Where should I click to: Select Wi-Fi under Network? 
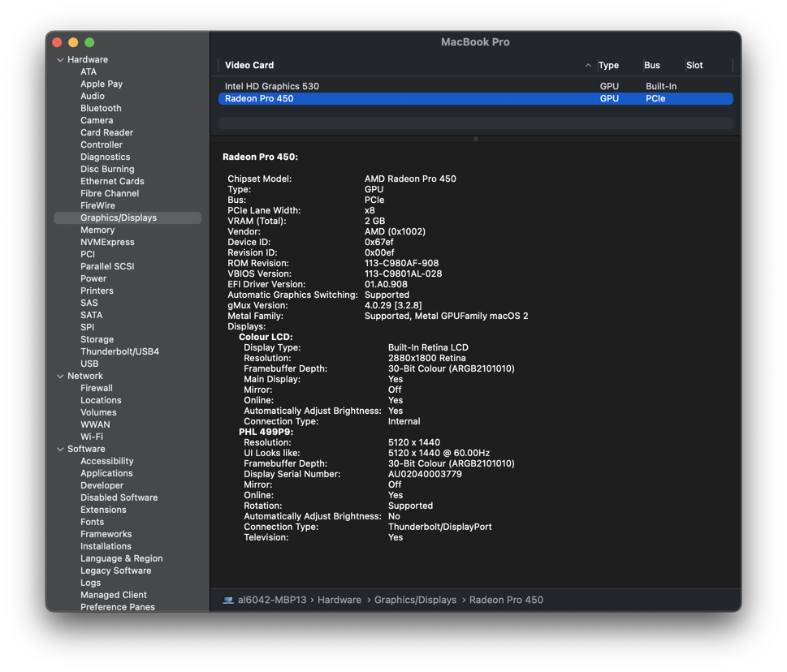click(x=92, y=437)
